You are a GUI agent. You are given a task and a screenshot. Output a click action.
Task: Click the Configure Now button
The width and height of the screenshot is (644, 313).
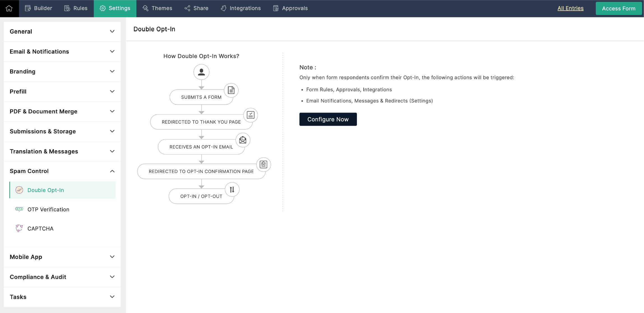pyautogui.click(x=328, y=119)
